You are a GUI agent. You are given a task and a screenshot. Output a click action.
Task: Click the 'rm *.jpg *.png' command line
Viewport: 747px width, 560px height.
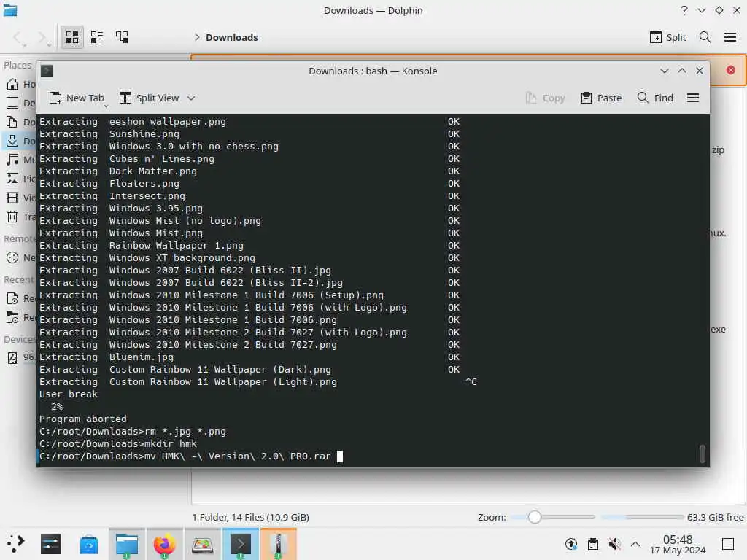133,432
